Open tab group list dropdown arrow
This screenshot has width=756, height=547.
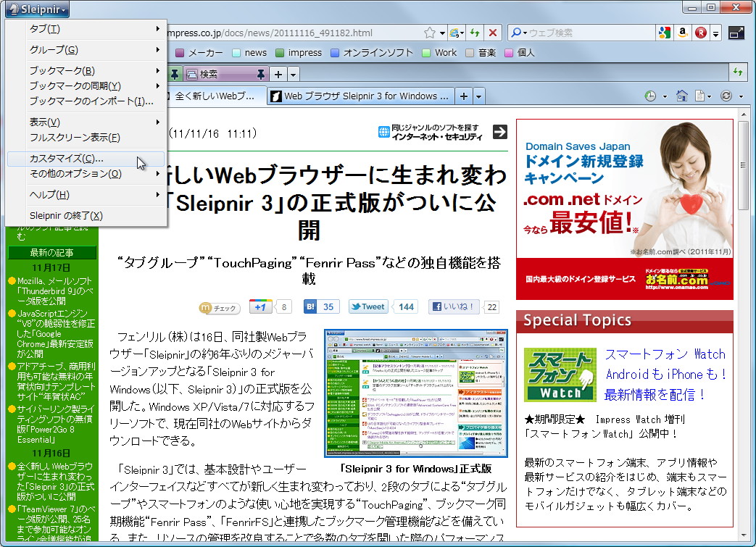293,74
